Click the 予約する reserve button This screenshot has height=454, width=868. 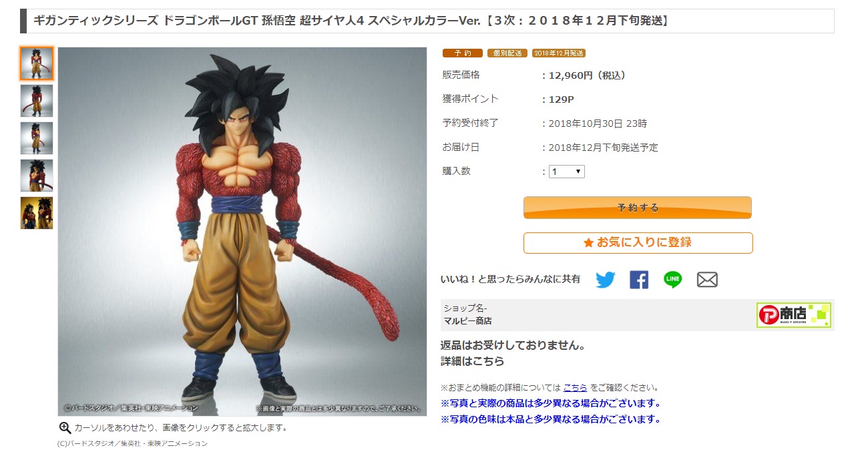tap(638, 208)
